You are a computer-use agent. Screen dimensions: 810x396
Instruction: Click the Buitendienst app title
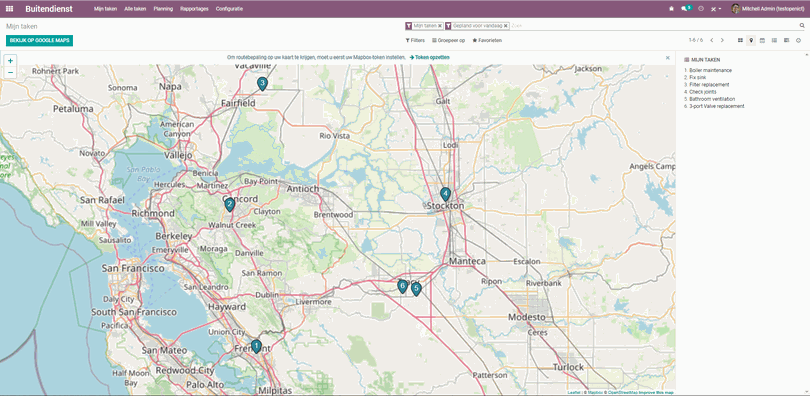click(49, 9)
